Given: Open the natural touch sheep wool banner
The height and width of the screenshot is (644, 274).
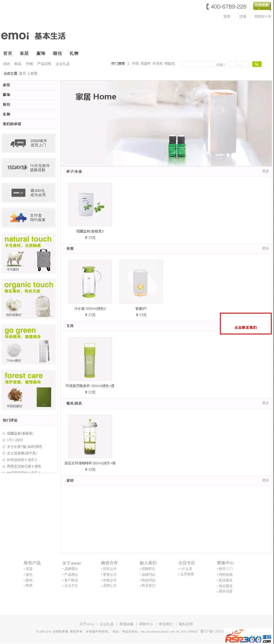Looking at the screenshot, I should 28,253.
